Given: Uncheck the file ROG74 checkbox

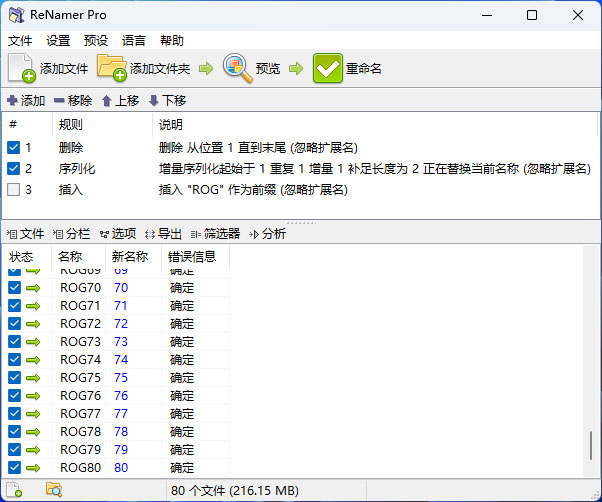Looking at the screenshot, I should point(15,360).
